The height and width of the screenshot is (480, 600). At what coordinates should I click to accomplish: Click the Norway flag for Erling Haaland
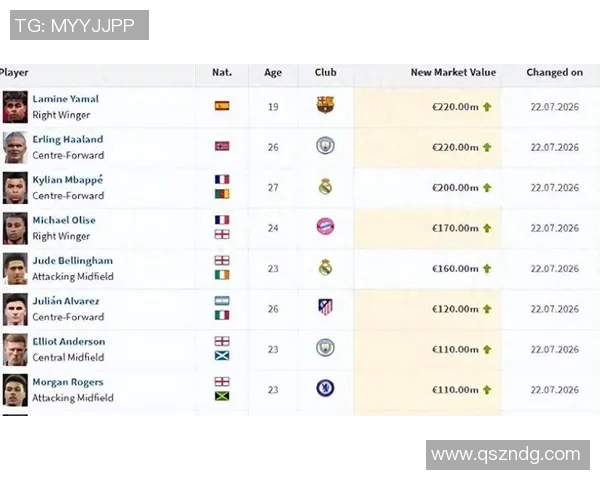click(222, 146)
